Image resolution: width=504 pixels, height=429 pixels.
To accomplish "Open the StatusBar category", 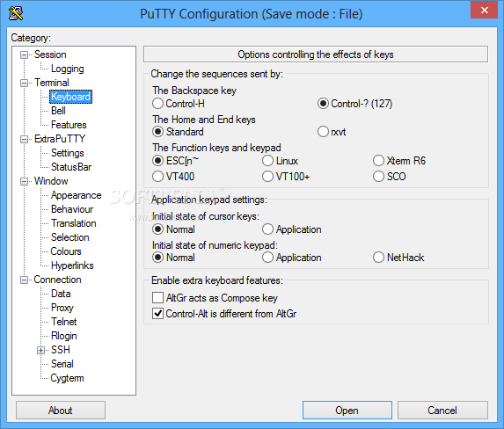I will 71,167.
